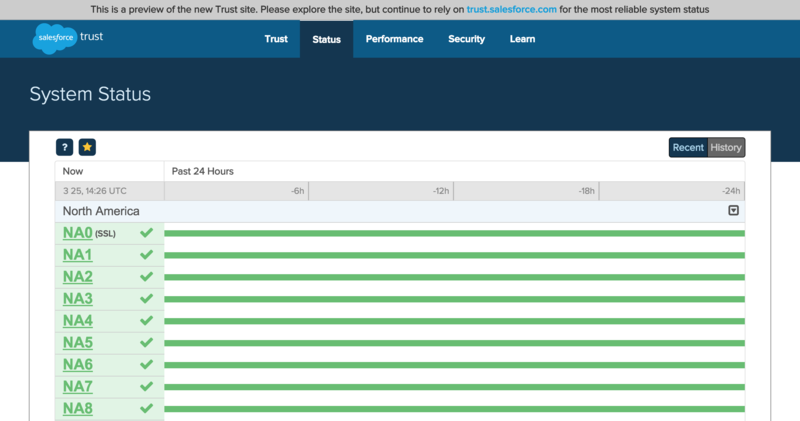This screenshot has height=421, width=800.
Task: Click the '(SSL)' label beside NA0
Action: point(105,234)
